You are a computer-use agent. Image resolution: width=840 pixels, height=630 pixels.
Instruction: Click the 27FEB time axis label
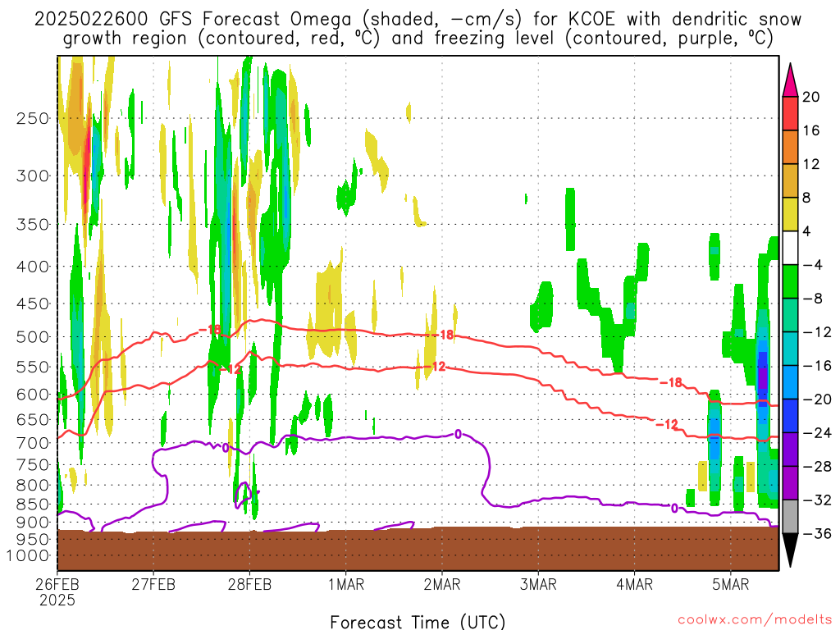153,584
